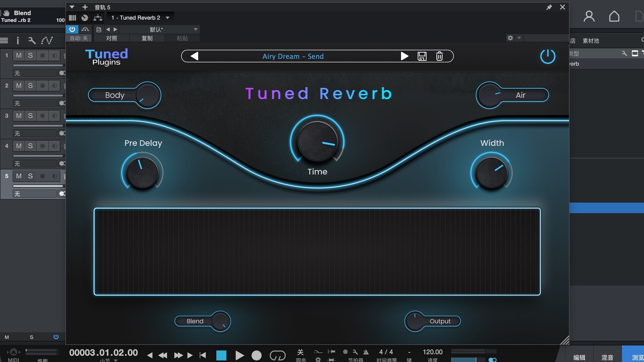Add a new insert with the plus icon

[85, 7]
